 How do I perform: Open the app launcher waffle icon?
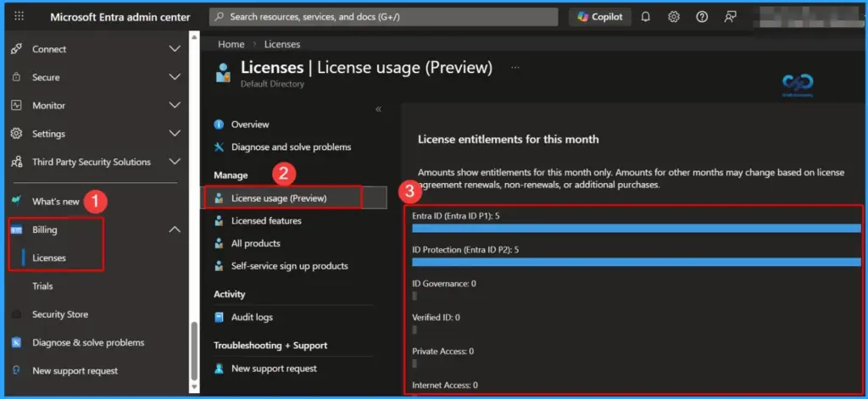(19, 17)
